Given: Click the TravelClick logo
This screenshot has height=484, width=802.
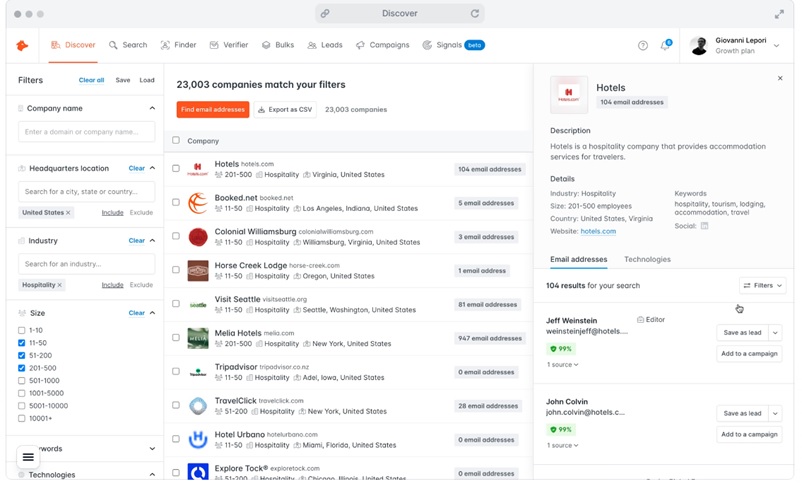Looking at the screenshot, I should (197, 406).
